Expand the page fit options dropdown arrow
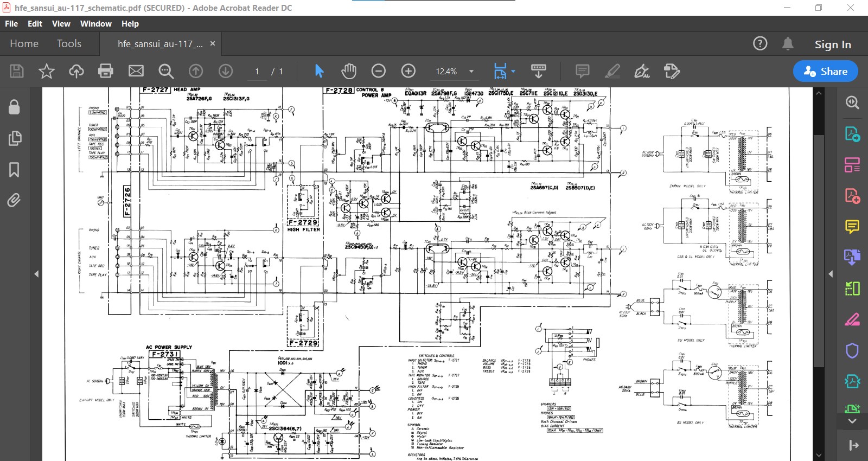Screen dimensions: 868x461 (x=513, y=71)
